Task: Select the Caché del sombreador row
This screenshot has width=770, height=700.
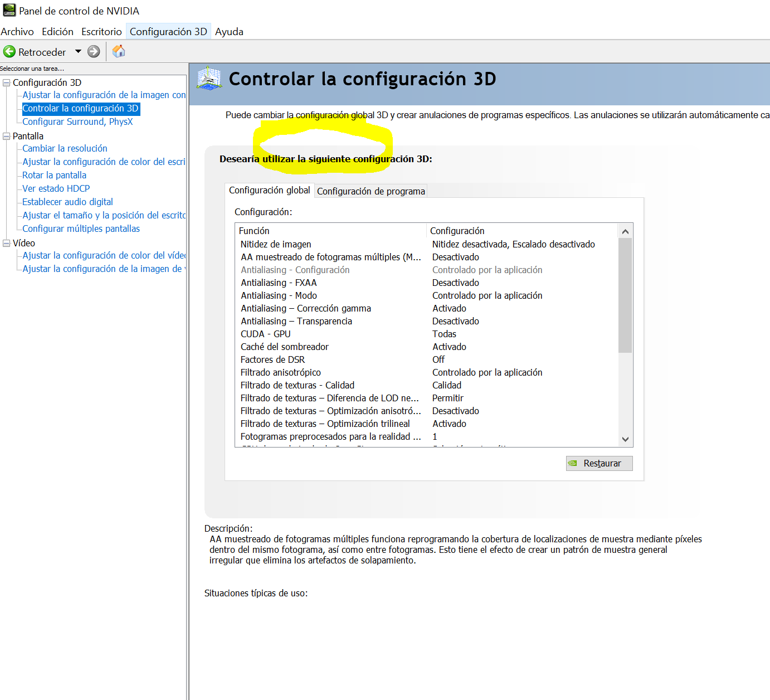Action: pyautogui.click(x=427, y=347)
